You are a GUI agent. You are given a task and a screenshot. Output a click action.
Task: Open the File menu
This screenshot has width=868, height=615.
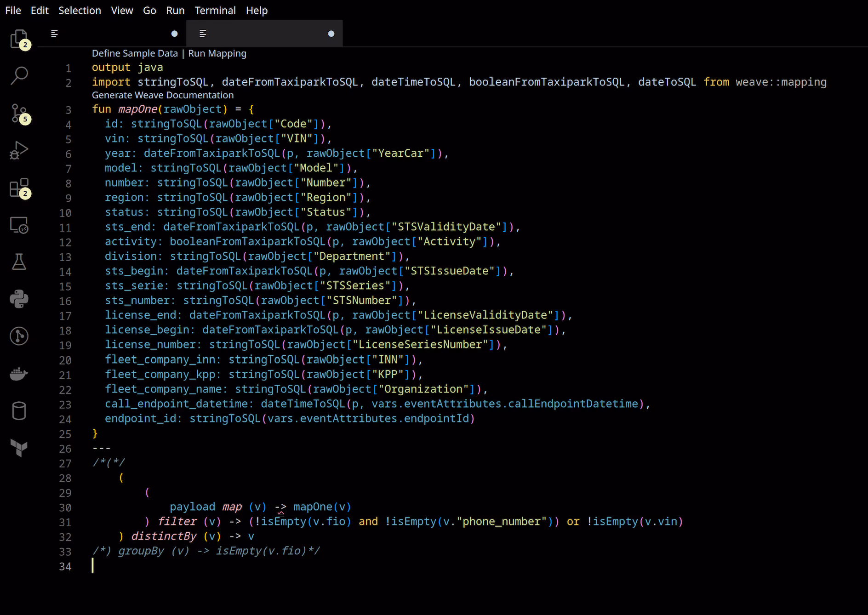pyautogui.click(x=13, y=10)
